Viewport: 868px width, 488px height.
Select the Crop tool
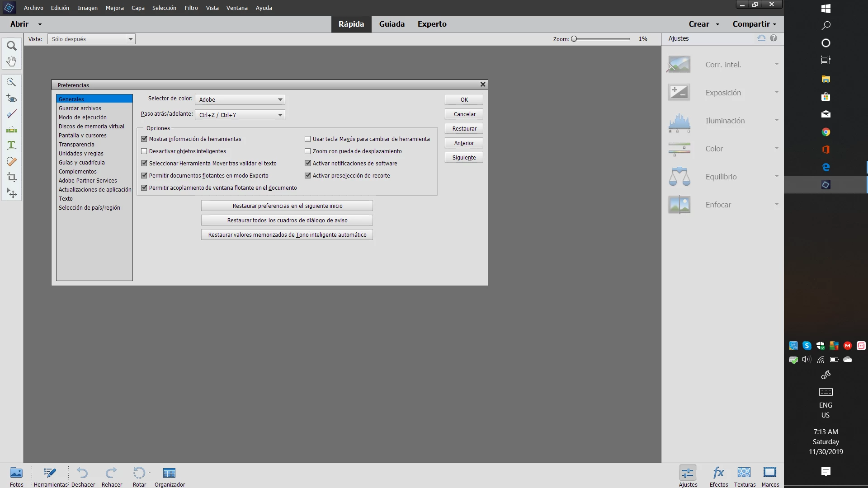12,177
